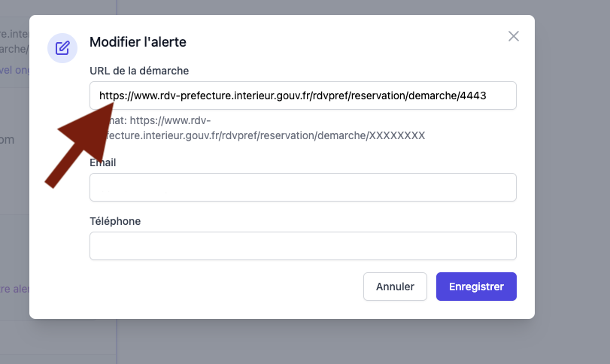Viewport: 610px width, 364px height.
Task: Cancel with the Annuler button
Action: coord(395,287)
